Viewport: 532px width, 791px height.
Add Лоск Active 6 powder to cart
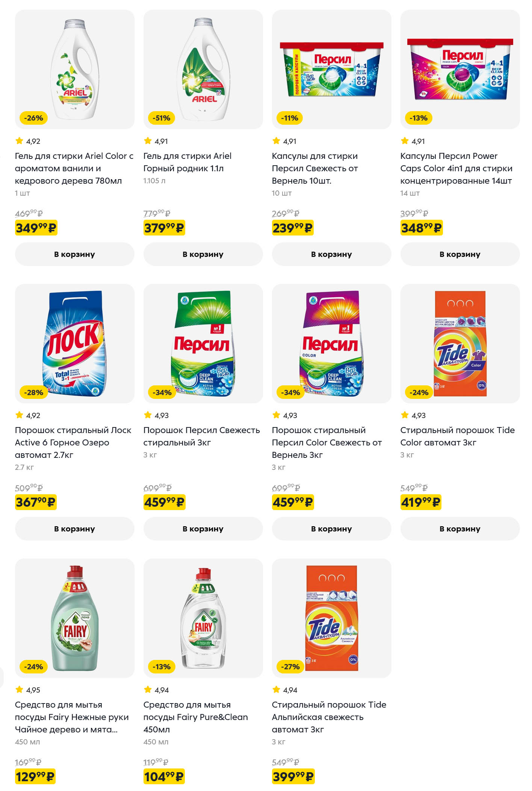(x=74, y=528)
